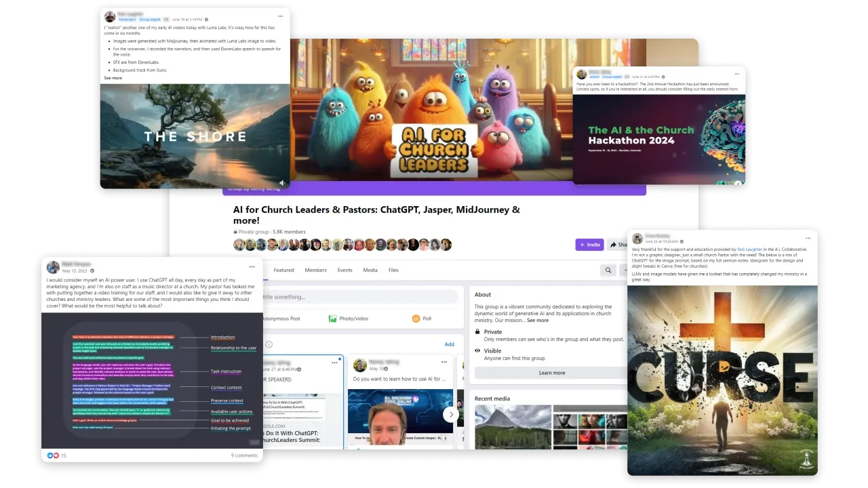Click the reaction count 15 on the power user post
Image resolution: width=868 pixels, height=488 pixels.
(x=64, y=455)
